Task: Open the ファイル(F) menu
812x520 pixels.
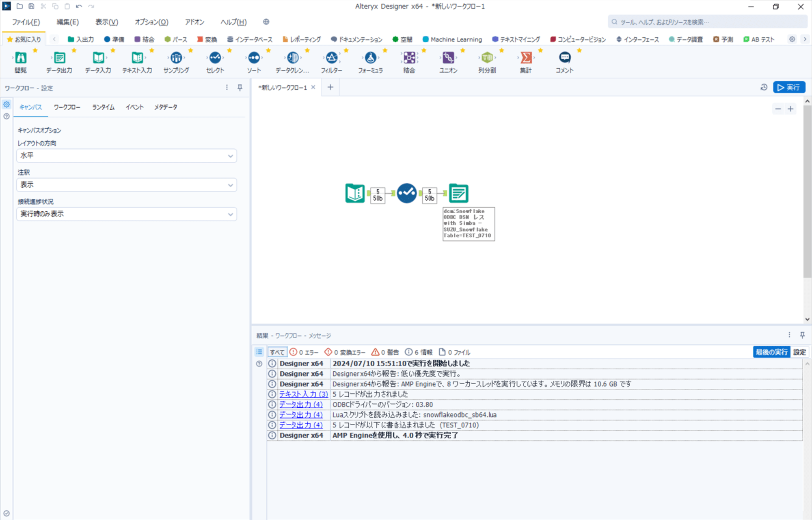Action: click(26, 22)
